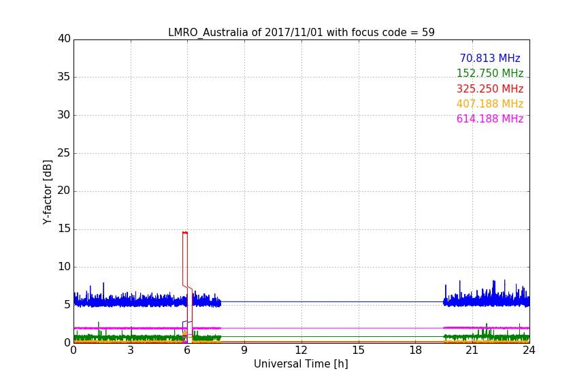Click y-axis tick label 30
This screenshot has height=392, width=588.
tap(64, 115)
